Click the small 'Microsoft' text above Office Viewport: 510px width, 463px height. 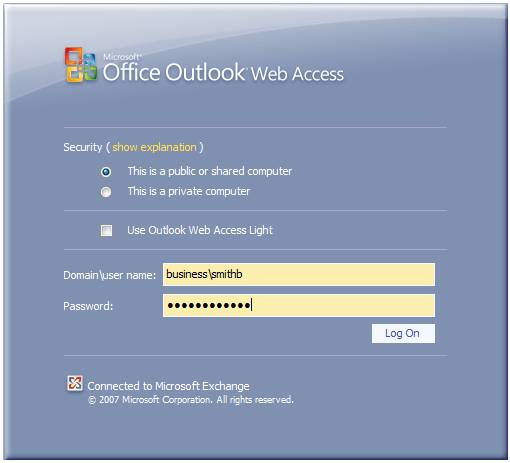click(122, 57)
